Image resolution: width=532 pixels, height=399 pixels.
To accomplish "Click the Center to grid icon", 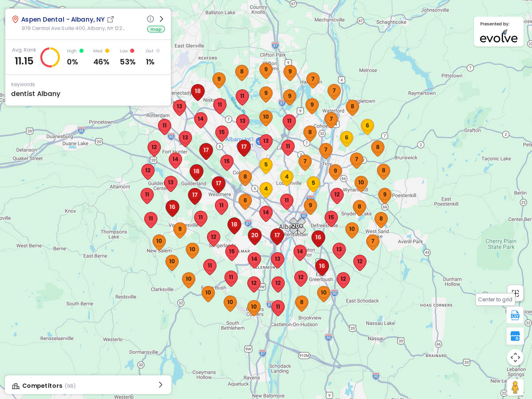I will click(x=515, y=293).
